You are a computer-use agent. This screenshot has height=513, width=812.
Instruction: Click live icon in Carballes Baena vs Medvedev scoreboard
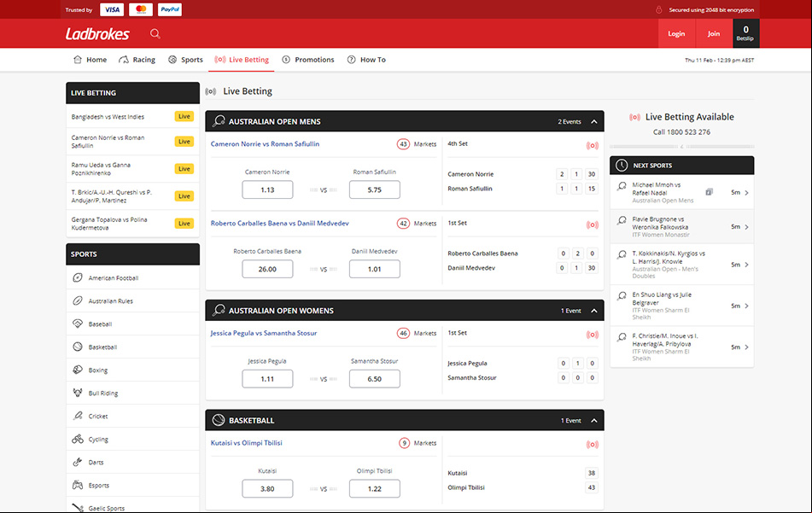coord(593,224)
